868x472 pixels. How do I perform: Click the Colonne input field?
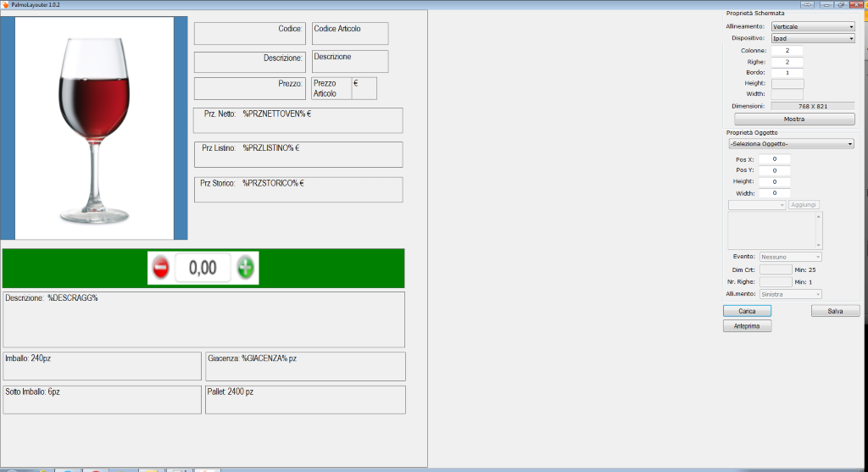tap(787, 51)
